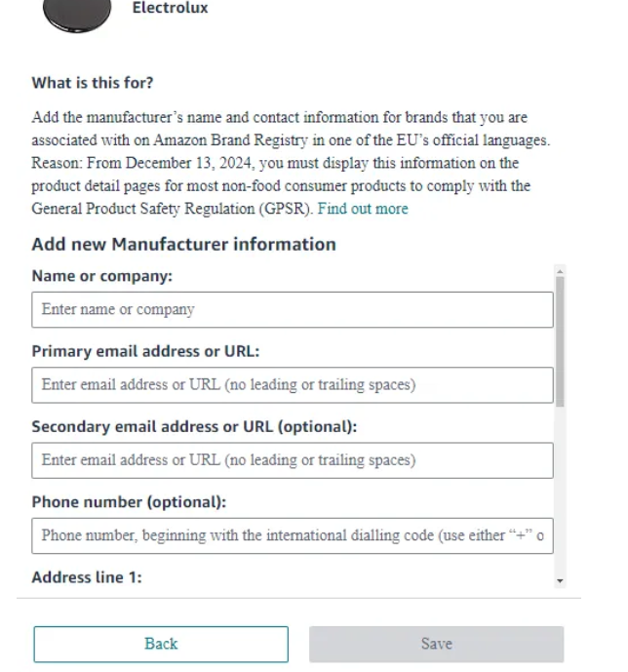Image resolution: width=628 pixels, height=672 pixels.
Task: Click 'Add new Manufacturer information' heading
Action: [183, 244]
